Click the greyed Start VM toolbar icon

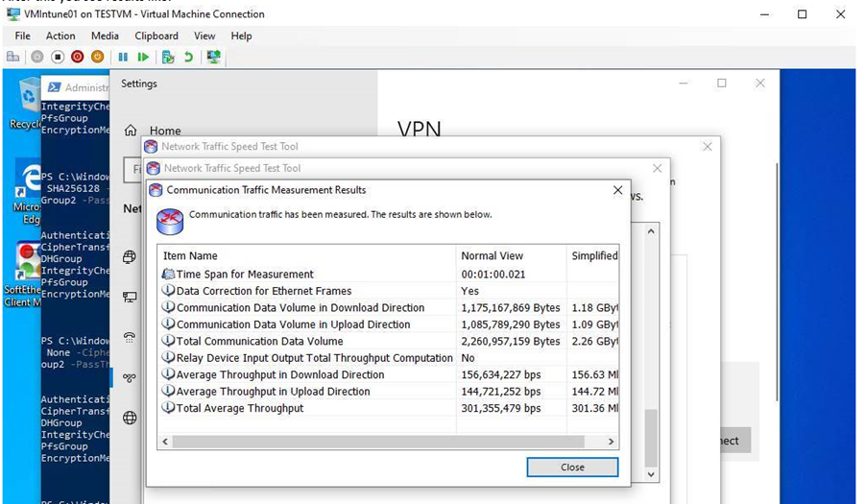pyautogui.click(x=36, y=57)
